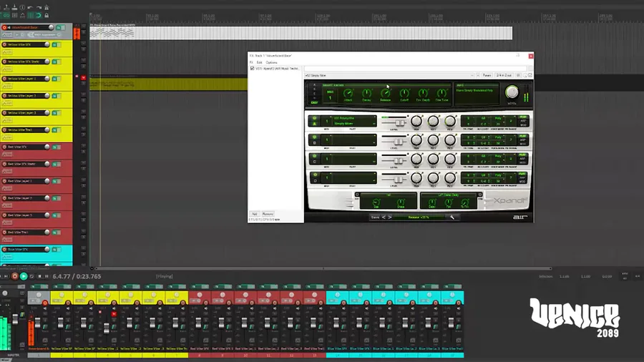Open part B empty patch selector
The image size is (644, 362).
[354, 140]
